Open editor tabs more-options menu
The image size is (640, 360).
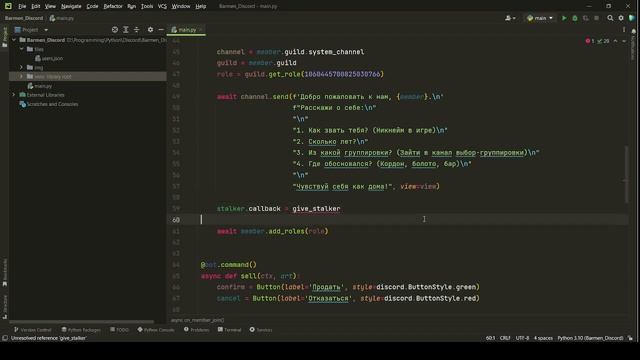pos(624,30)
